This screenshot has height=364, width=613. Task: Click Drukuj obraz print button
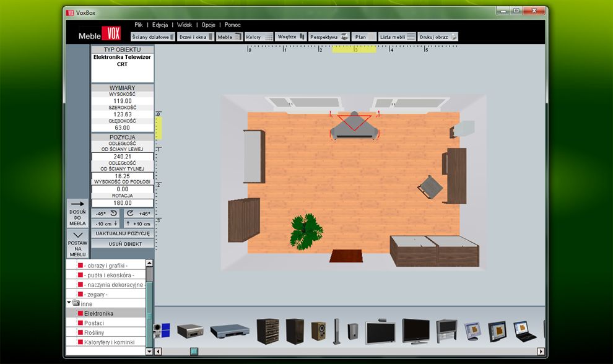pos(438,37)
